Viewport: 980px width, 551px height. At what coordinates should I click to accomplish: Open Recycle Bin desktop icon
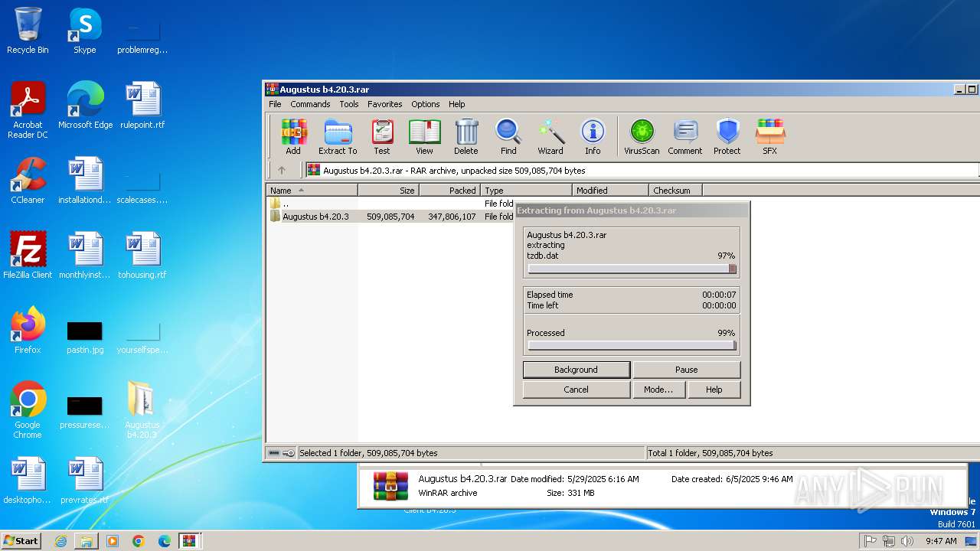(28, 31)
